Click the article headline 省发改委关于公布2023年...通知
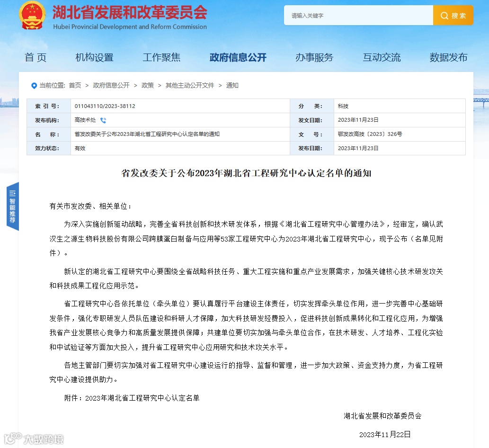Screen dimensions: 489x448 [246, 173]
